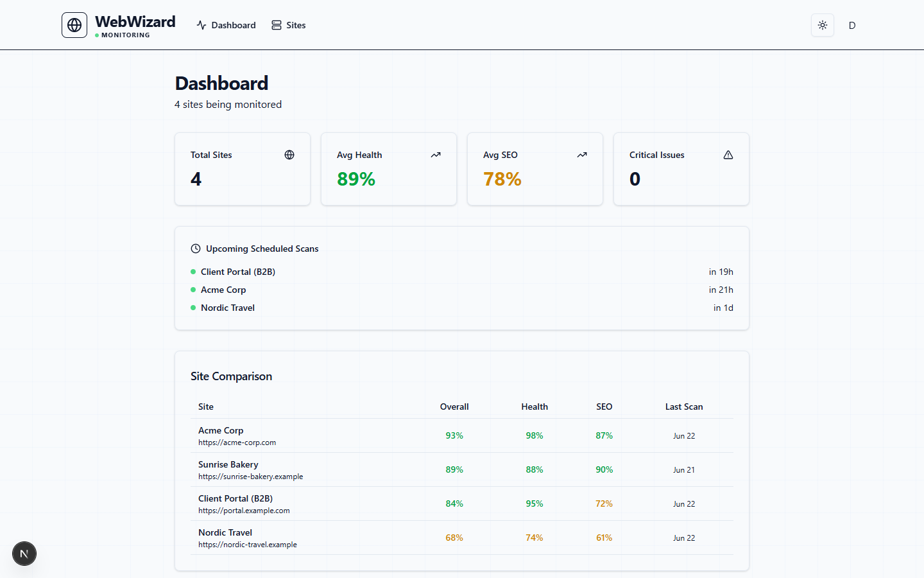Click the https://acme-corp.com URL
The height and width of the screenshot is (578, 924).
(x=237, y=442)
